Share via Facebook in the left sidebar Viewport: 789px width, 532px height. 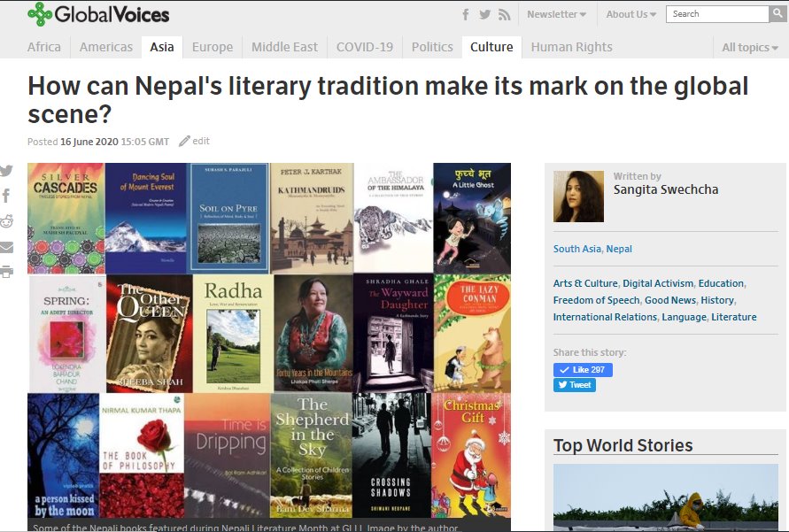pos(6,196)
